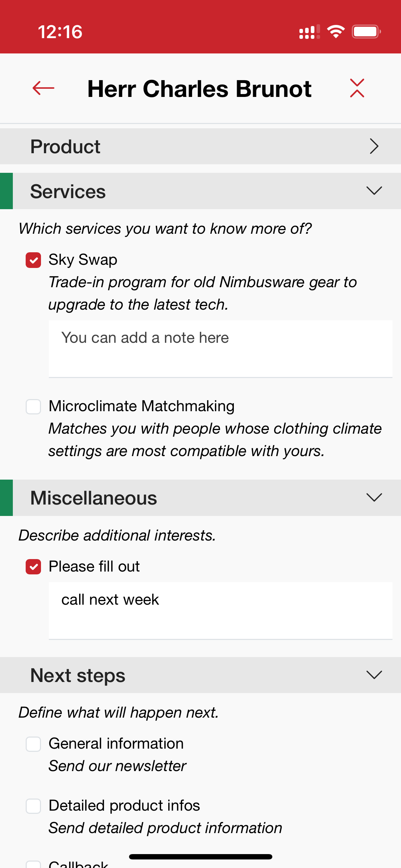Tap the Services section header label
This screenshot has height=868, width=401.
pos(68,191)
